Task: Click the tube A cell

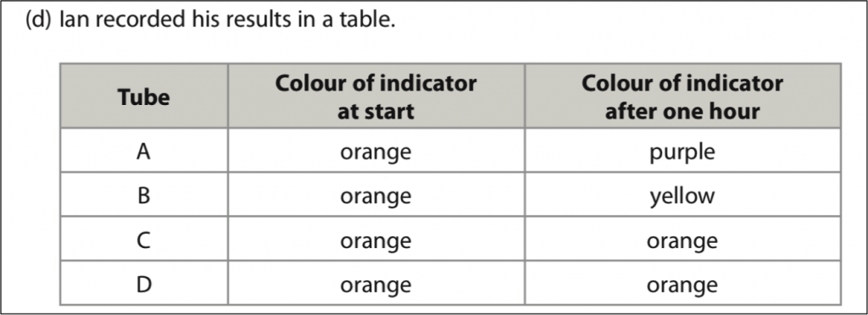Action: tap(144, 151)
